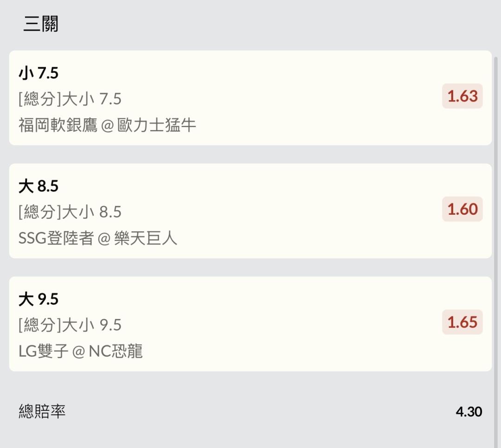Tap the 1.60 odds badge

pyautogui.click(x=462, y=209)
